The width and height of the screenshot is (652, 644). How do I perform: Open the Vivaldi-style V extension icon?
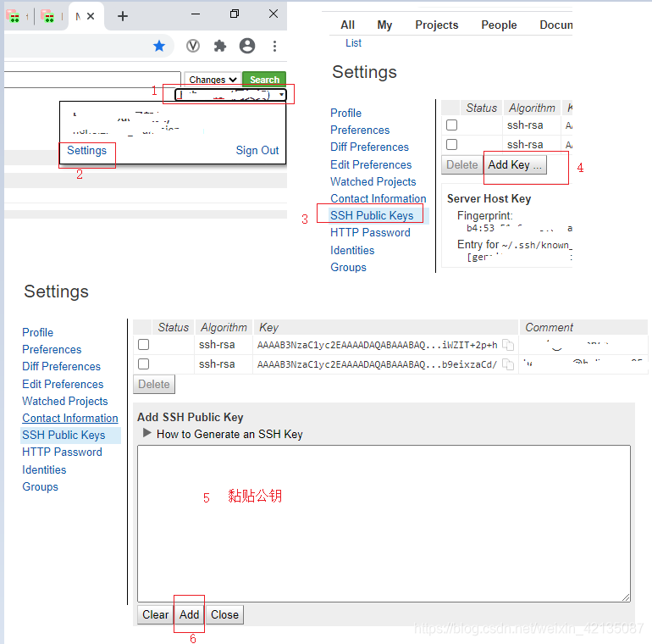coord(193,46)
